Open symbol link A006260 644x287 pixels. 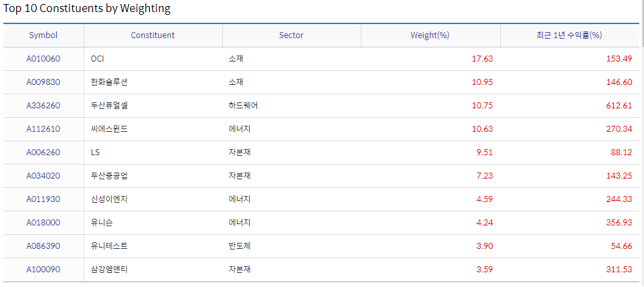[43, 153]
